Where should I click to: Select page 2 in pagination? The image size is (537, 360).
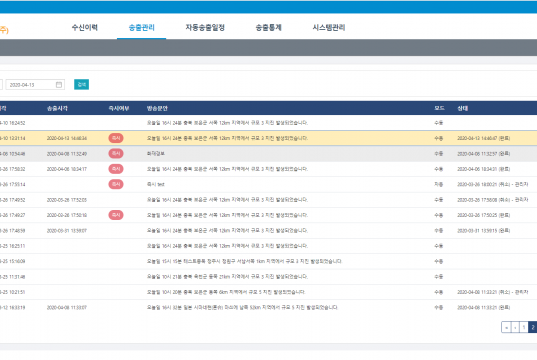[533, 327]
